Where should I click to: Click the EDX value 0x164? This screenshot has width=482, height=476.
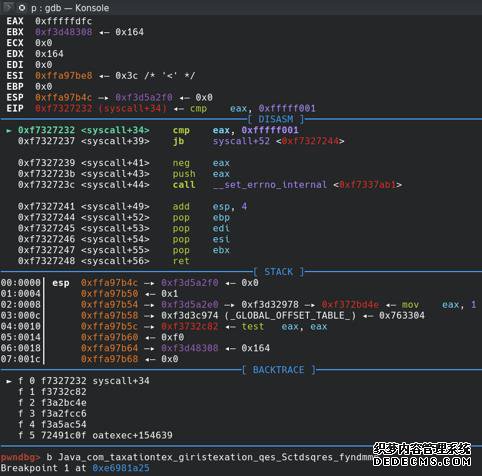click(49, 54)
